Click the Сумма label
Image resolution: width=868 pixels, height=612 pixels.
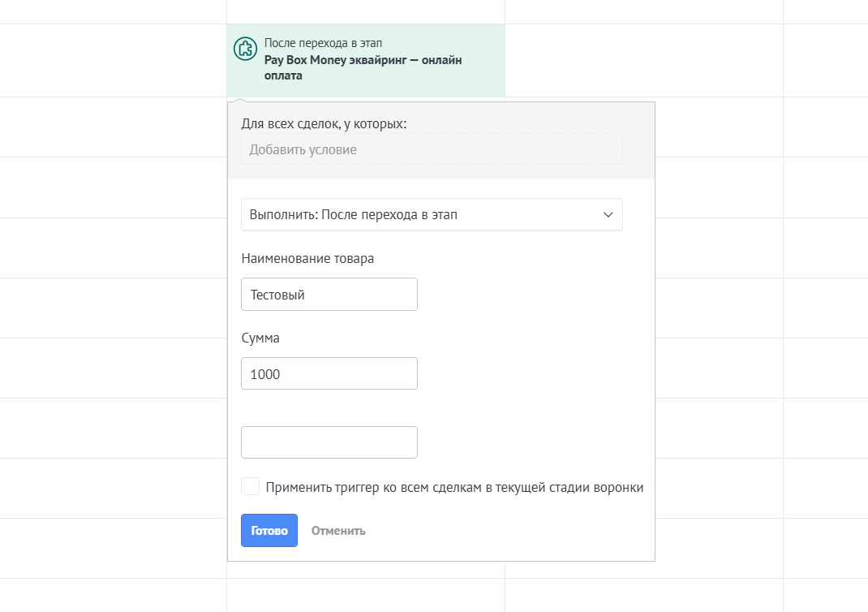260,338
